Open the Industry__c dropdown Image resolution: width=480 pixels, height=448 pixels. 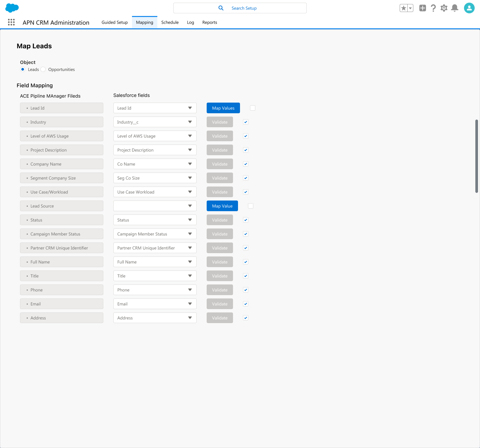(155, 122)
